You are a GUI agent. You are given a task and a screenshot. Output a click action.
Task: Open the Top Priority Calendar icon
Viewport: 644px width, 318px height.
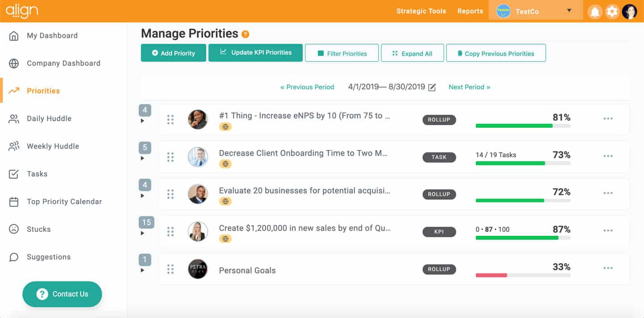[14, 201]
